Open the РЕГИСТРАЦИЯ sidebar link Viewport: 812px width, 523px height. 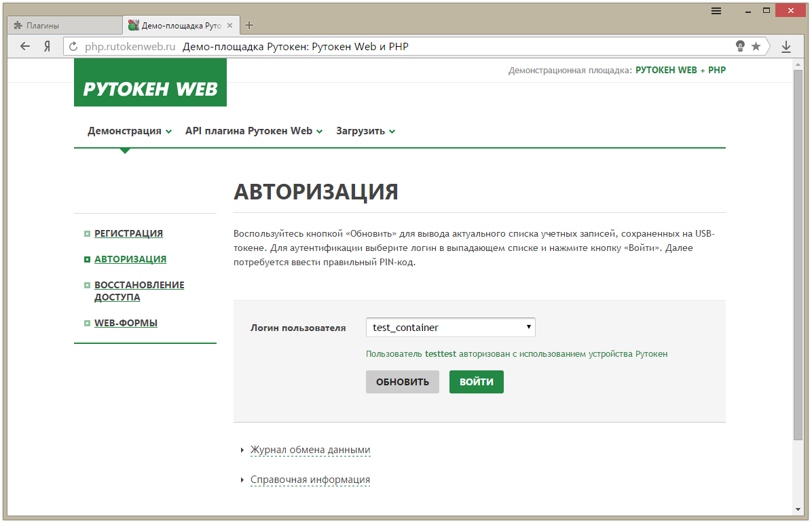point(128,233)
